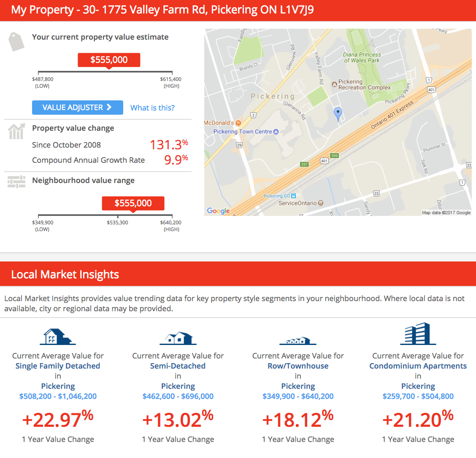Screen dimensions: 476x458
Task: Click the green exit 399 sign on map
Action: (x=334, y=156)
